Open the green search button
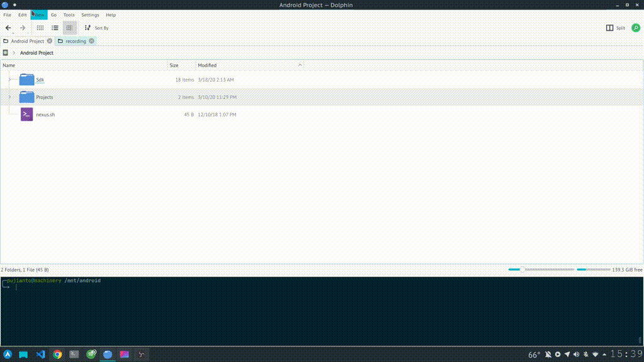Image resolution: width=644 pixels, height=362 pixels. tap(636, 28)
